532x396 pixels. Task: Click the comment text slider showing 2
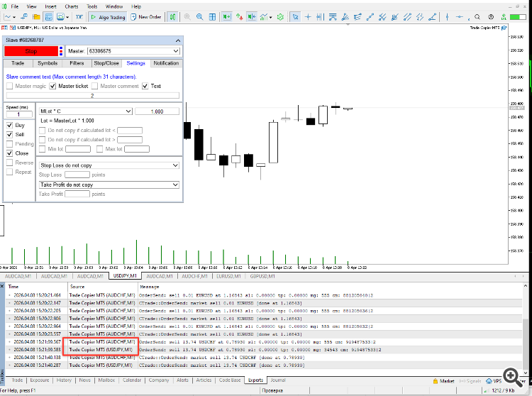[93, 96]
